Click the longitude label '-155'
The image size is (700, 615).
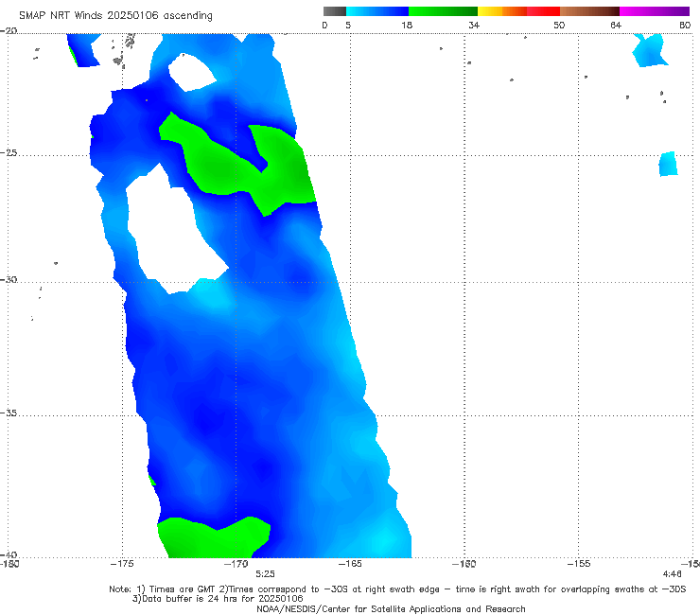579,564
